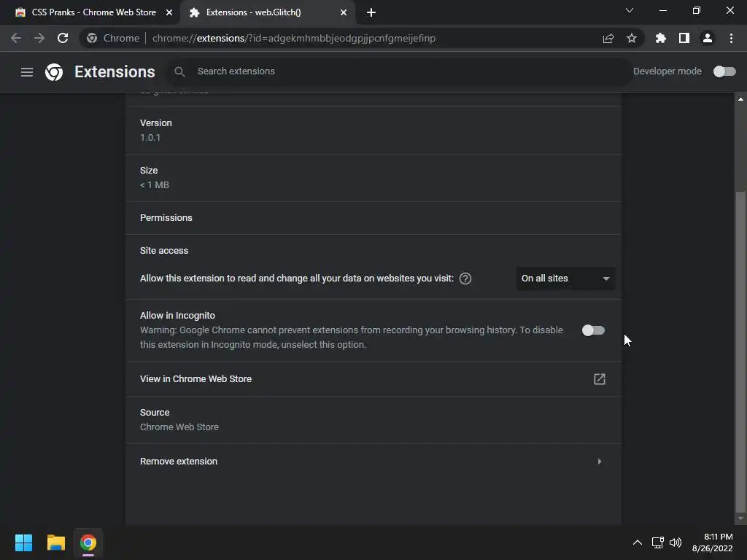Expand the Remove extension arrow
The image size is (747, 560).
point(600,462)
